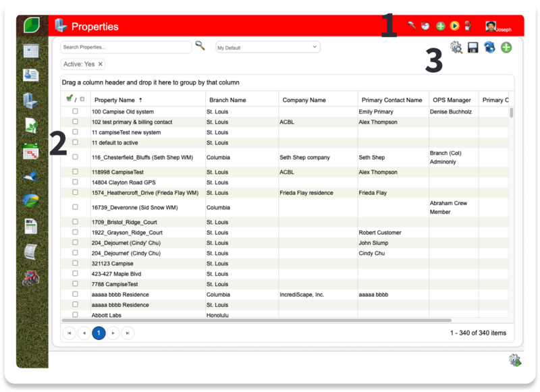Check the box for 116_Chesterfield_Bluffs row
The width and height of the screenshot is (540, 392).
[x=75, y=157]
